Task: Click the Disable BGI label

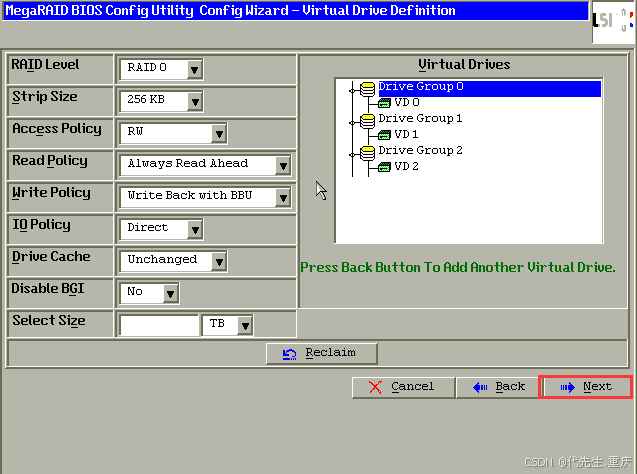Action: 48,289
